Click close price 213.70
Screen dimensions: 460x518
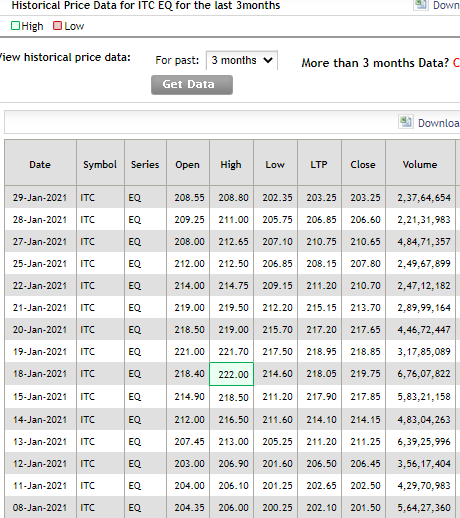click(365, 307)
